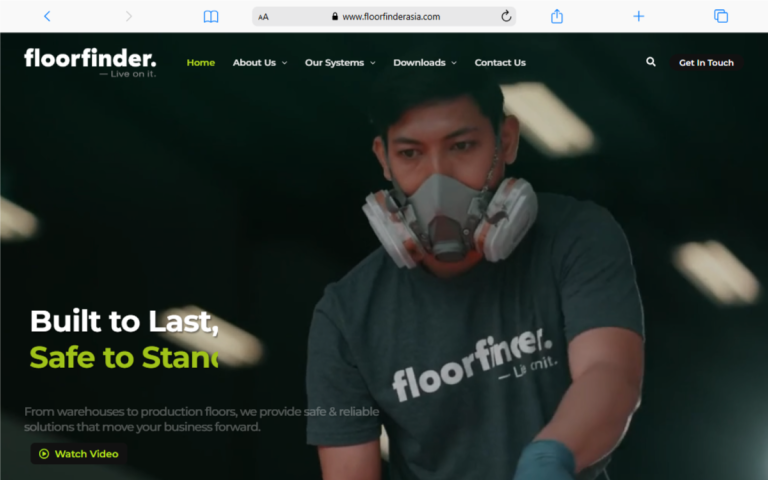Viewport: 768px width, 480px height.
Task: Click the "Built to Last" hero heading
Action: click(124, 321)
